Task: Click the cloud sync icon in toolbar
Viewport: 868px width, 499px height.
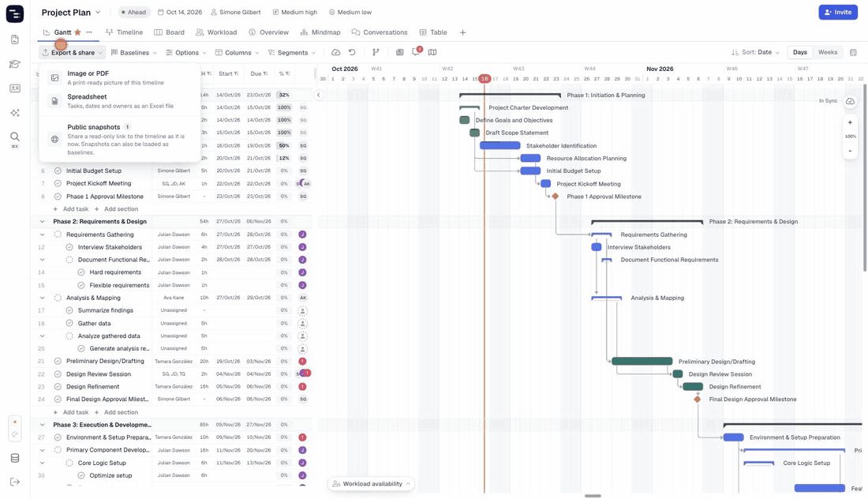Action: click(335, 53)
